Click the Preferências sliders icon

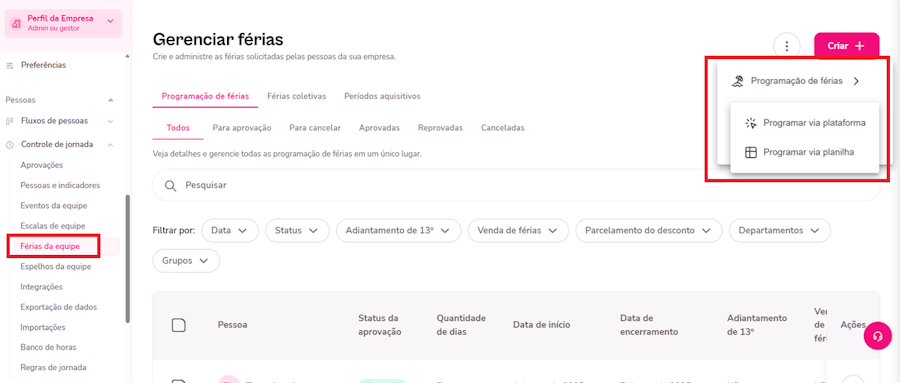point(9,65)
